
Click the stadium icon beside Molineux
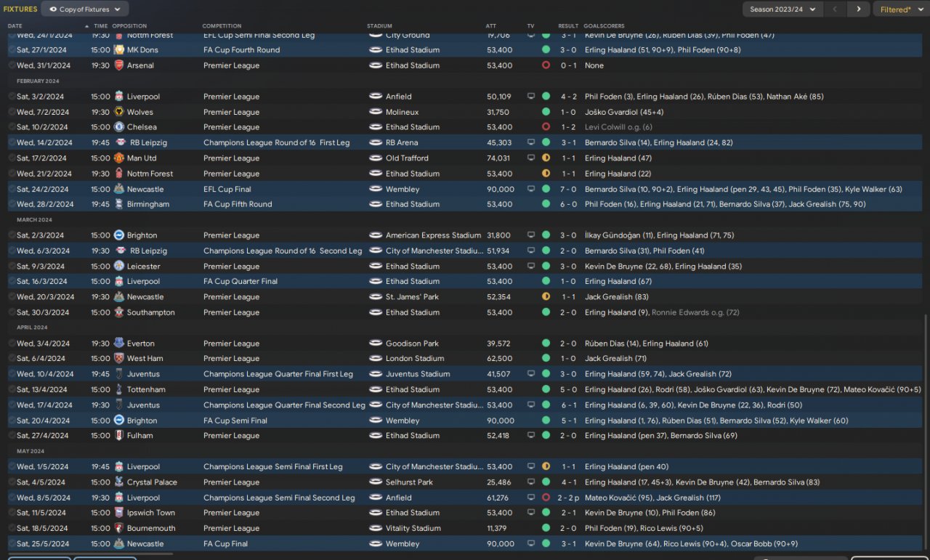click(376, 112)
